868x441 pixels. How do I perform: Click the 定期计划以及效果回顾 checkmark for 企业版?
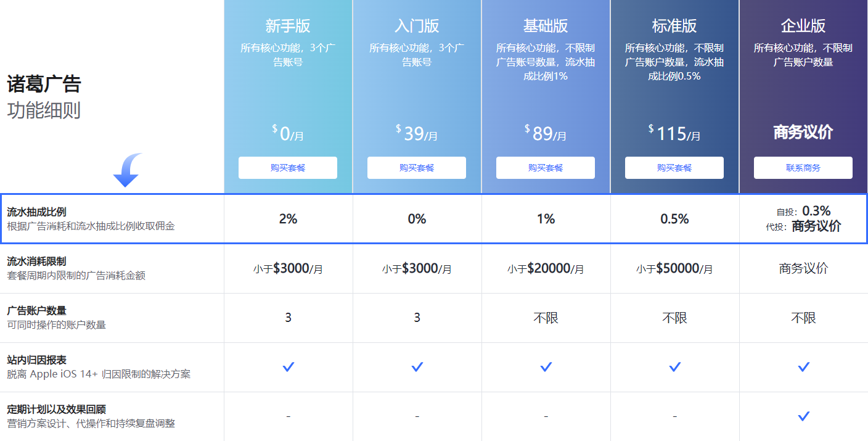(x=803, y=416)
